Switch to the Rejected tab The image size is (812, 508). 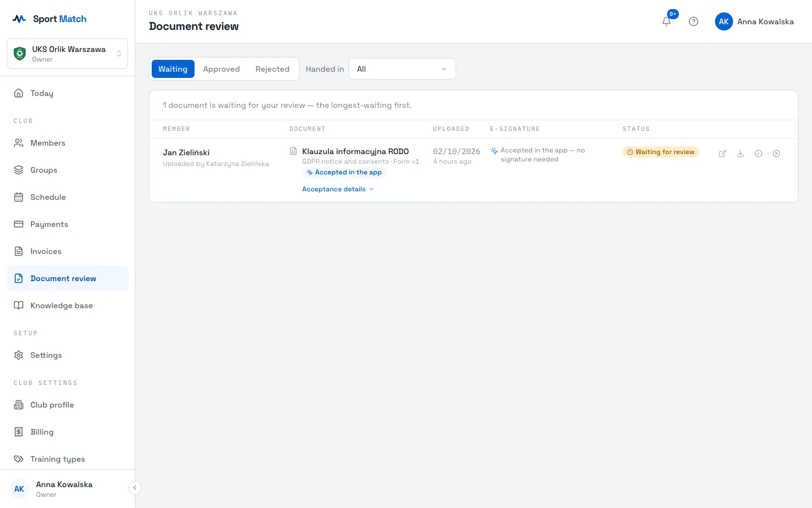tap(272, 69)
